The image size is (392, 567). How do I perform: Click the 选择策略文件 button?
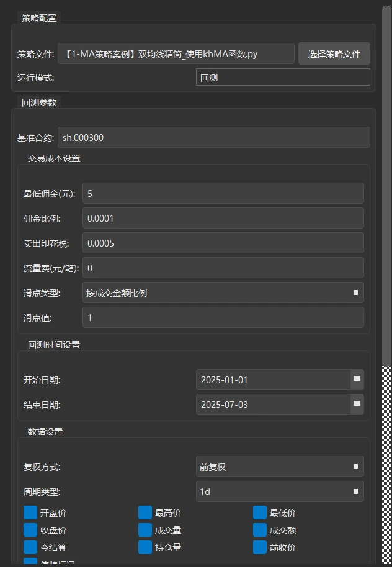334,53
